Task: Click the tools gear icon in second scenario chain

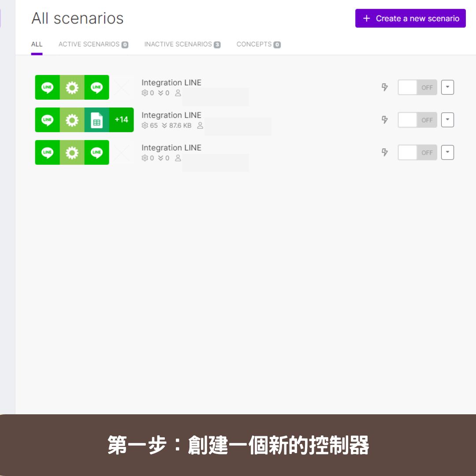Action: (72, 119)
